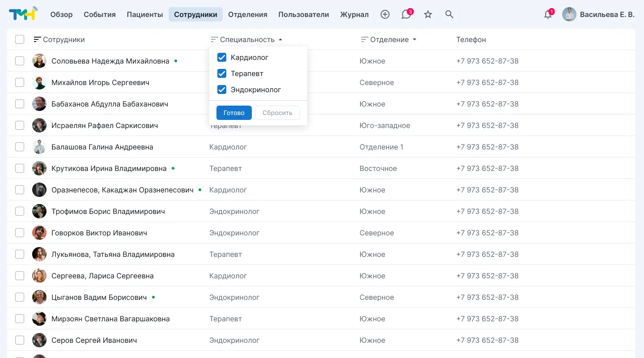Uncheck the Кардиолог filter checkbox
This screenshot has height=358, width=644.
[221, 57]
